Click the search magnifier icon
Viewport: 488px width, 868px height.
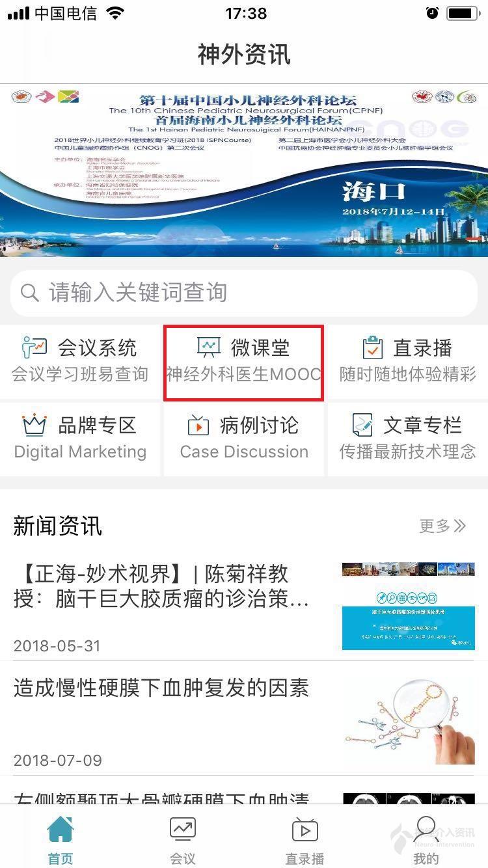click(x=30, y=293)
